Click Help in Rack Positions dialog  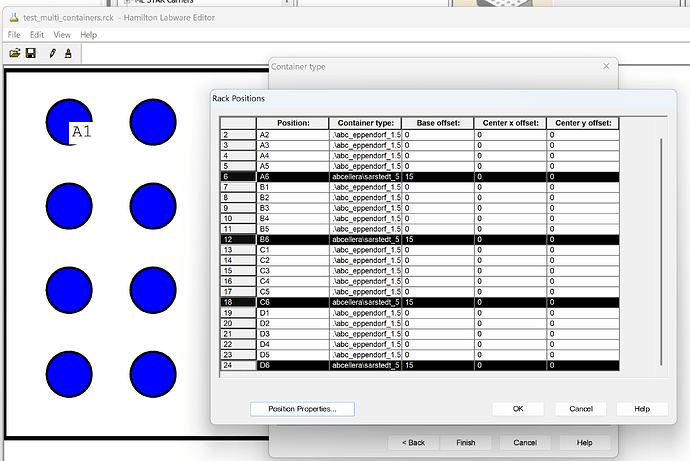(642, 409)
